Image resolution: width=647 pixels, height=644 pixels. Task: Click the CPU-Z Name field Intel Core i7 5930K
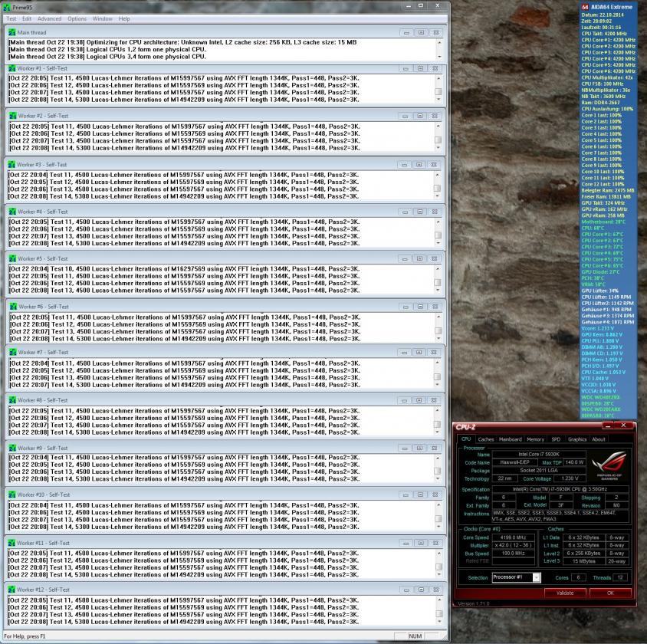coord(539,454)
